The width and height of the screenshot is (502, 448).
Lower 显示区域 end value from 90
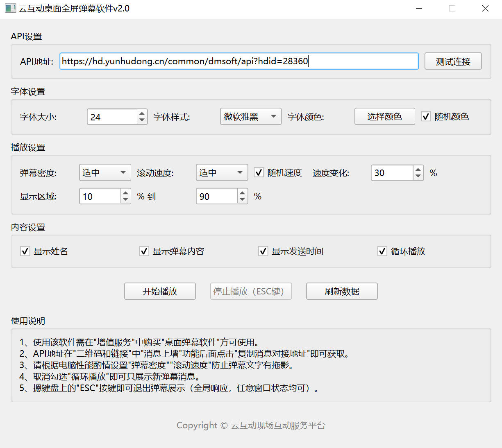(242, 199)
